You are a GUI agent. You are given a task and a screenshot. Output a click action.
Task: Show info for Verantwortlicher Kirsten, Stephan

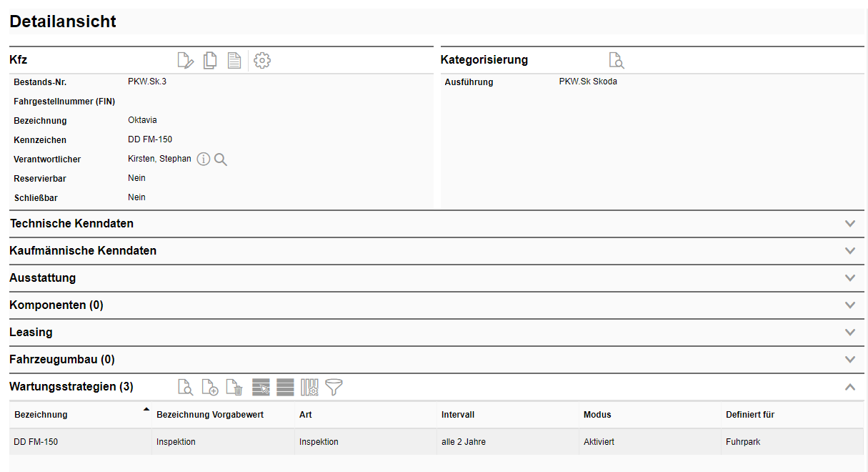click(x=204, y=159)
